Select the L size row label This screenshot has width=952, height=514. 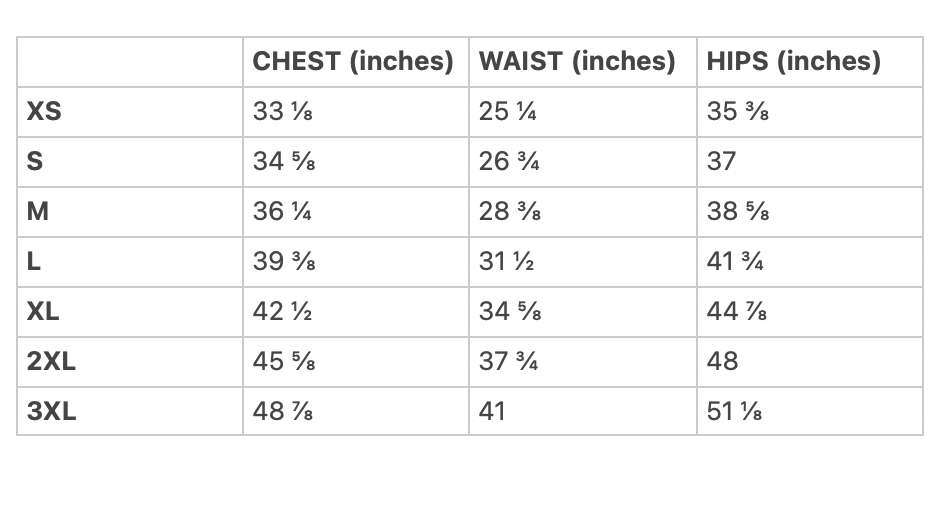tap(34, 262)
